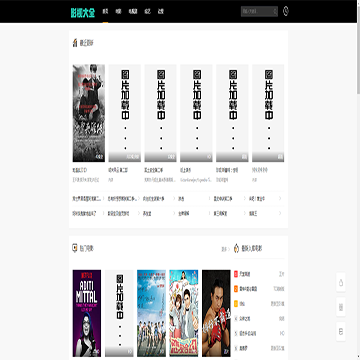Screen dimensions: 360x360
Task: Click the penguin icon beside ranking heading
Action: (x=237, y=248)
